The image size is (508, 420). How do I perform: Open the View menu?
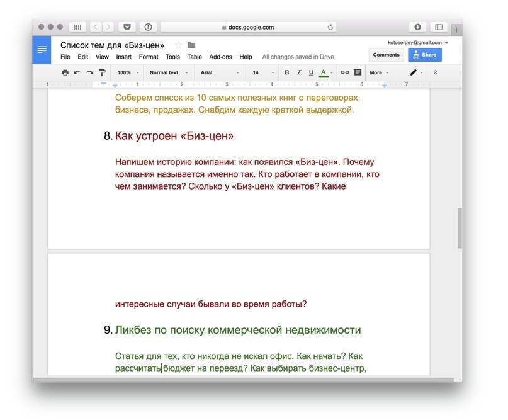click(x=102, y=57)
